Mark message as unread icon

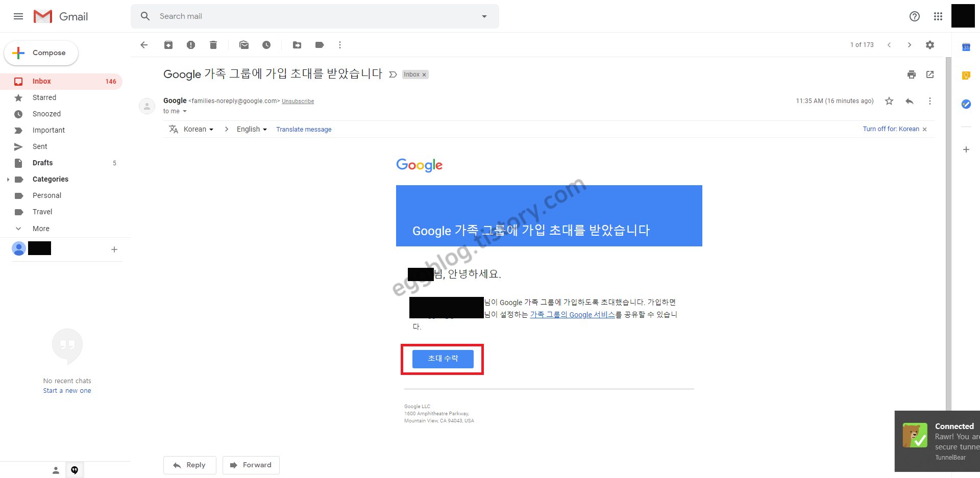pyautogui.click(x=244, y=45)
